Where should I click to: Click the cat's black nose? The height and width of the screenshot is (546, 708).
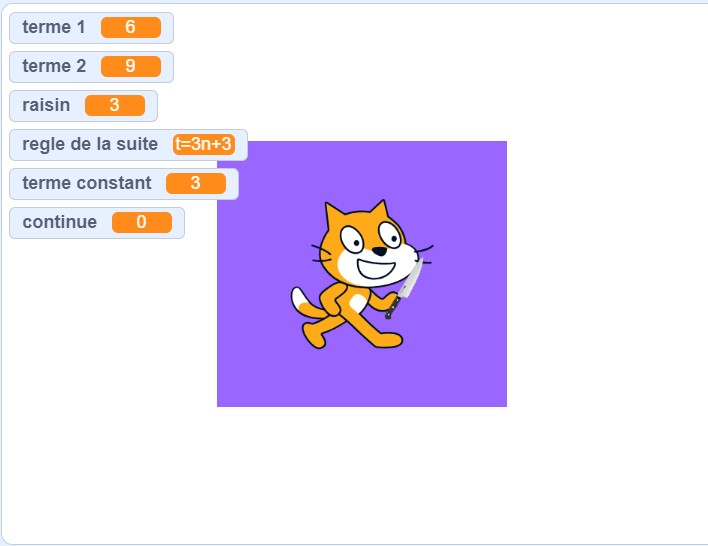tap(379, 251)
